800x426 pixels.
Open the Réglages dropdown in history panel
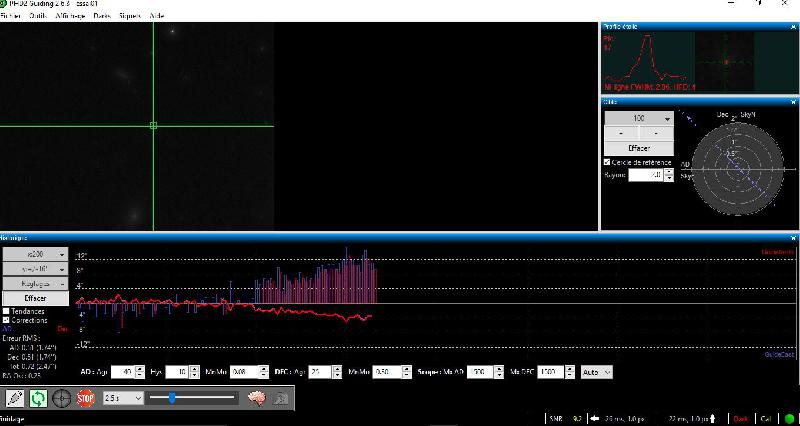coord(36,284)
